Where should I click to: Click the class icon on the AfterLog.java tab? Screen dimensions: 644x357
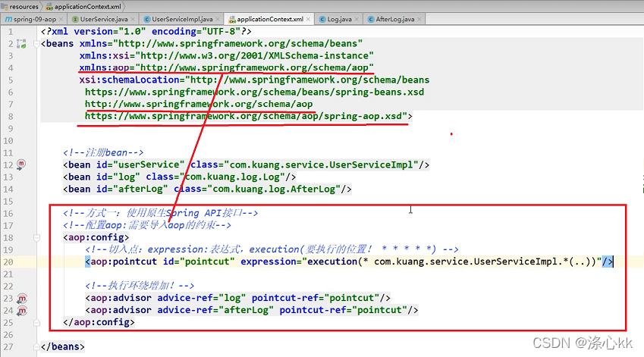[371, 19]
